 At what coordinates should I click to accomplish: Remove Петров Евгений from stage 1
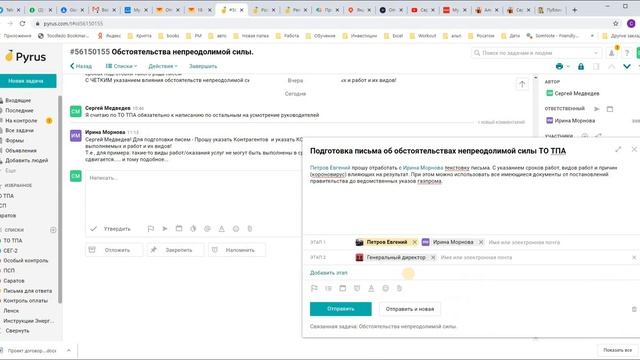414,242
